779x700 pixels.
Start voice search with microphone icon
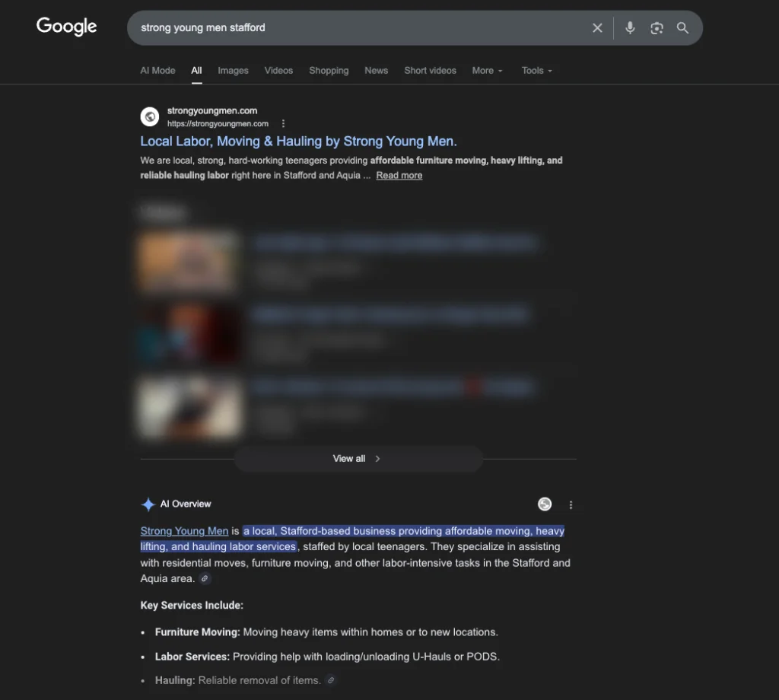(630, 28)
